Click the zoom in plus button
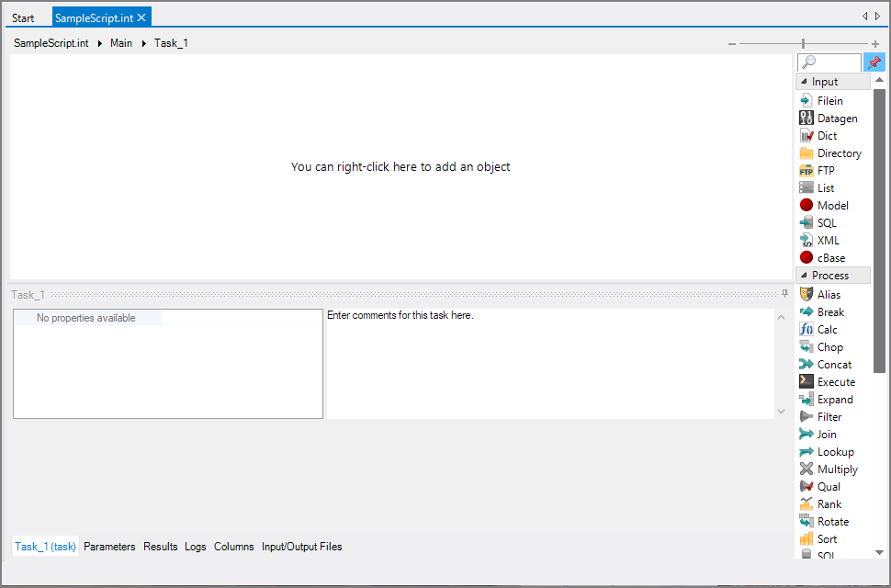Viewport: 891px width, 588px height. [874, 43]
